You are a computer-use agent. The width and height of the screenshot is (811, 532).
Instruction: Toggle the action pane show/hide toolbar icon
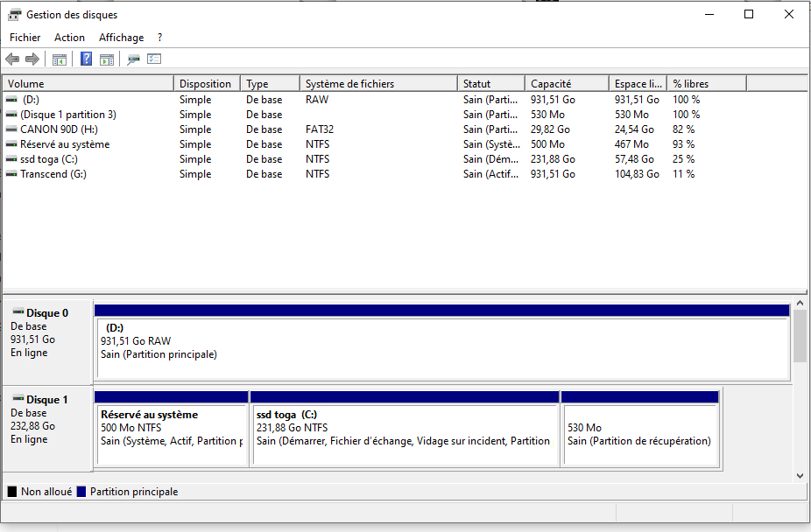107,59
